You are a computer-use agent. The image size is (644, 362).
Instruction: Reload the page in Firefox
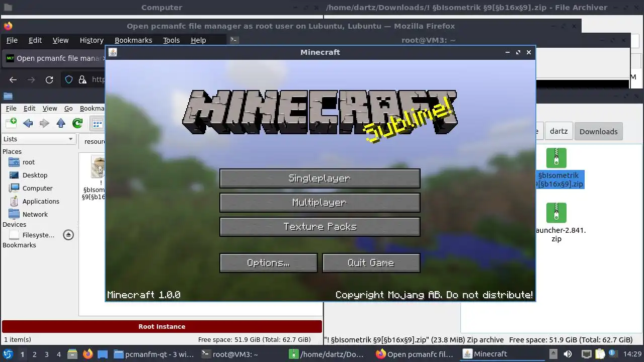pyautogui.click(x=49, y=79)
